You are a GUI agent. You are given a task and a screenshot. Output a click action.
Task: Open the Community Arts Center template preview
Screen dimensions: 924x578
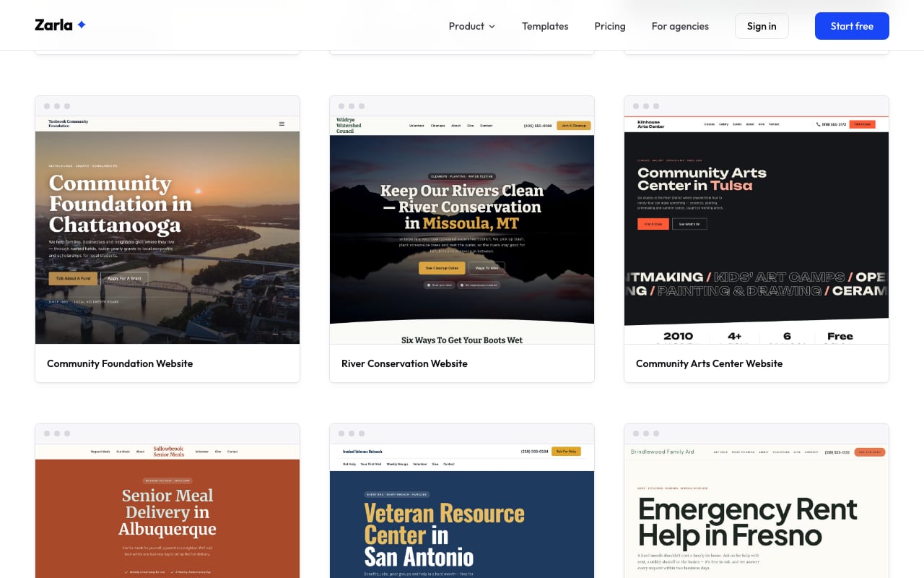pyautogui.click(x=757, y=230)
